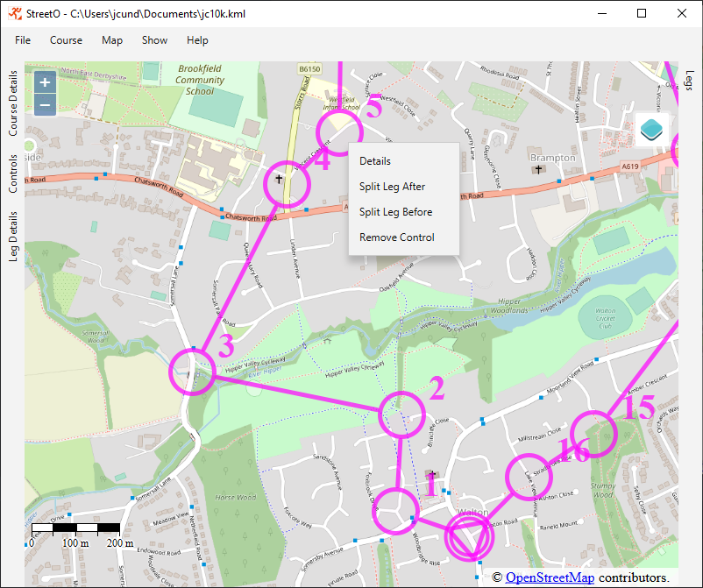Open the map layers switcher icon
This screenshot has height=588, width=703.
[x=652, y=131]
